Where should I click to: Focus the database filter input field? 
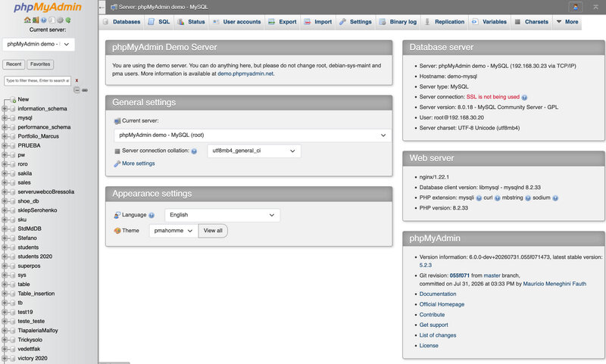point(37,81)
